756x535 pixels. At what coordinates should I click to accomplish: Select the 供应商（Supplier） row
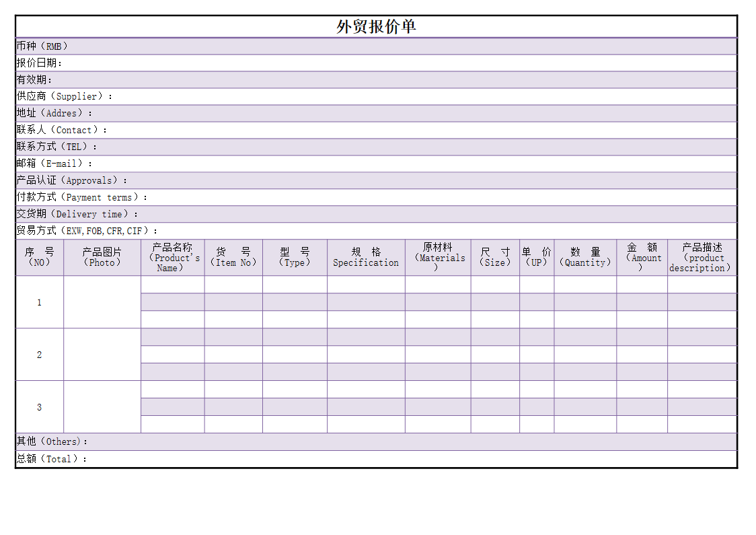pos(376,96)
